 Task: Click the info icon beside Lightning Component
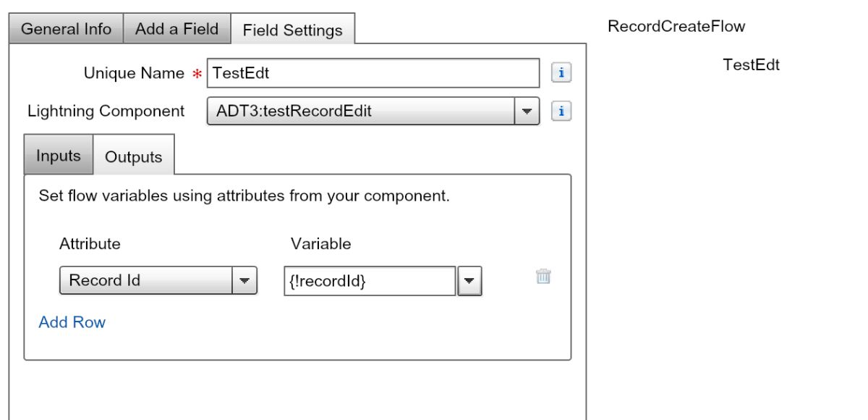pyautogui.click(x=562, y=112)
